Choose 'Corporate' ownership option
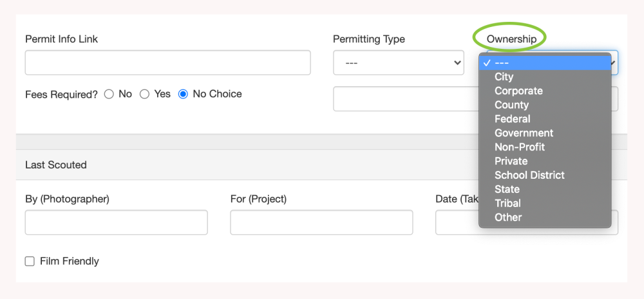 click(x=518, y=91)
